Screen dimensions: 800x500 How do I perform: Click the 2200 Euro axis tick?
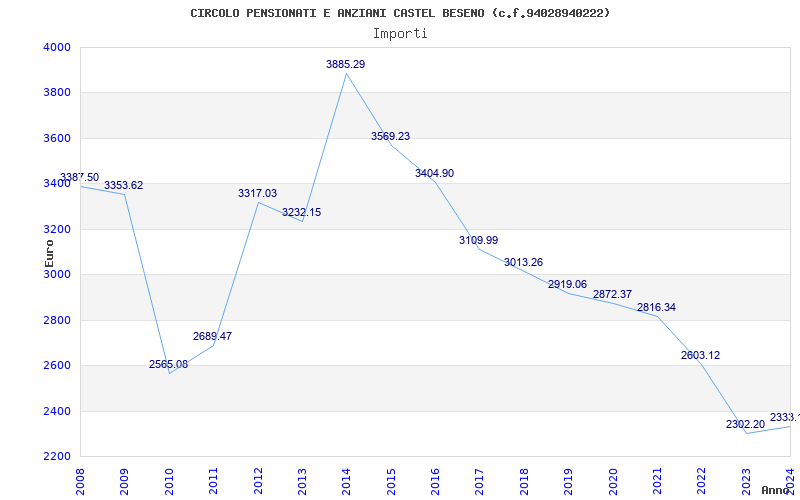click(57, 457)
